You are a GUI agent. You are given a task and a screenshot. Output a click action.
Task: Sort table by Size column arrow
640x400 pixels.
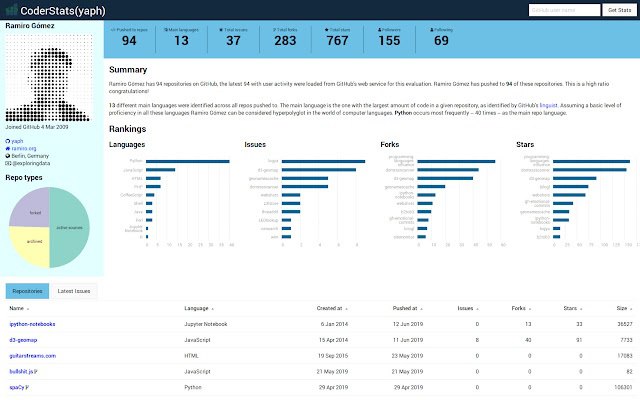coord(631,309)
